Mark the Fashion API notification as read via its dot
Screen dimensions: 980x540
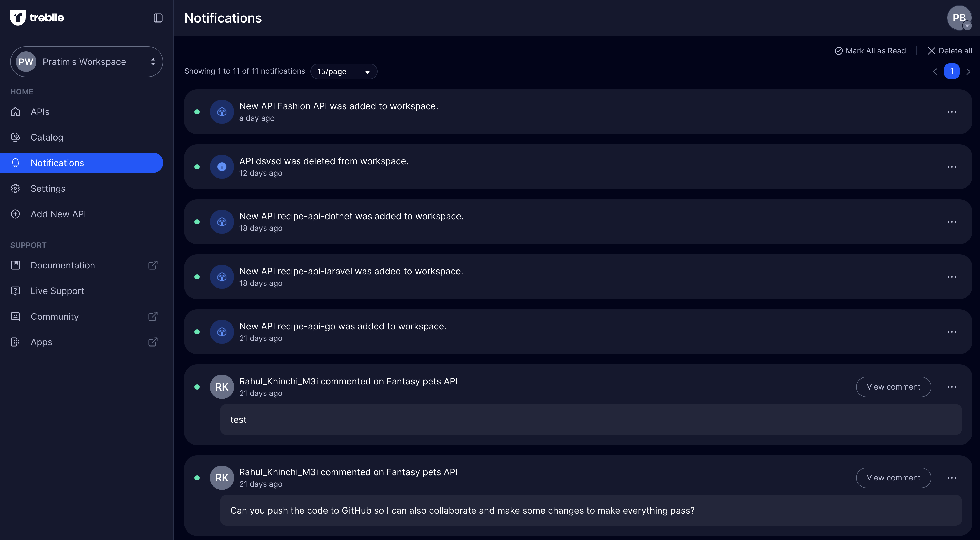198,112
